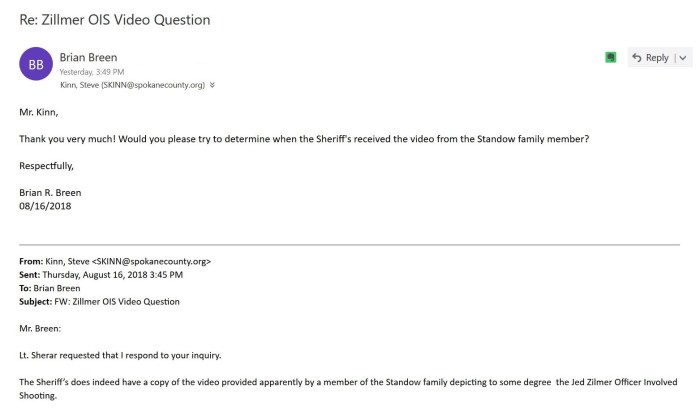Open the dropdown arrow beside Reply

tap(683, 58)
